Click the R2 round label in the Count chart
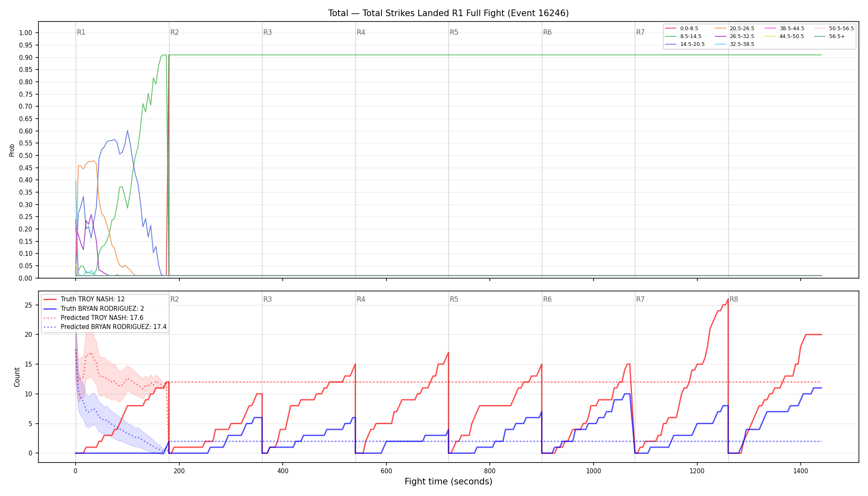 [x=174, y=299]
